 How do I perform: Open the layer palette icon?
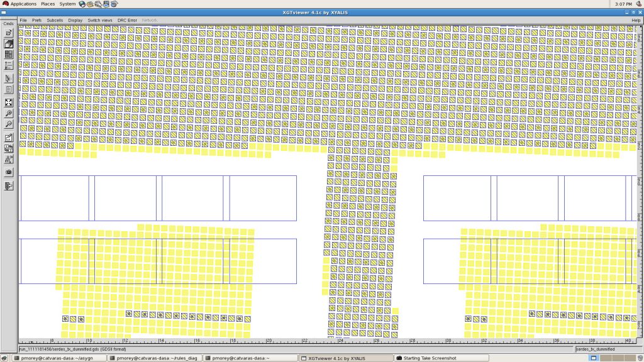[x=8, y=55]
